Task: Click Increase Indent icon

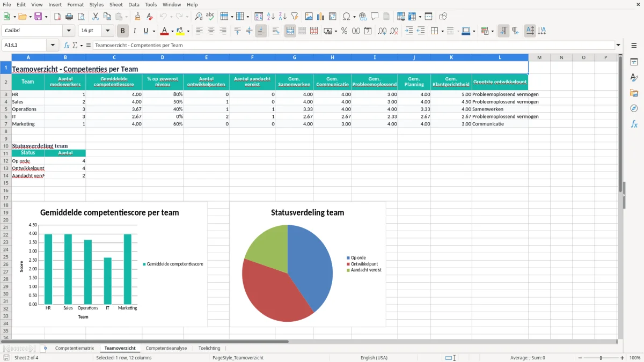Action: (x=409, y=31)
